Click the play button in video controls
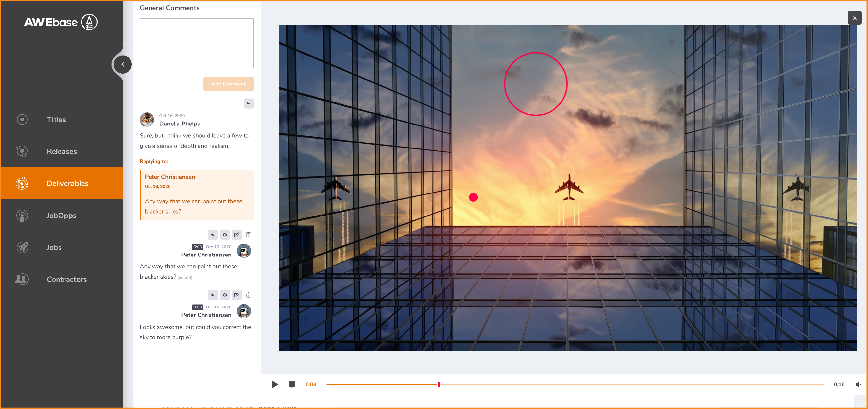 (275, 384)
